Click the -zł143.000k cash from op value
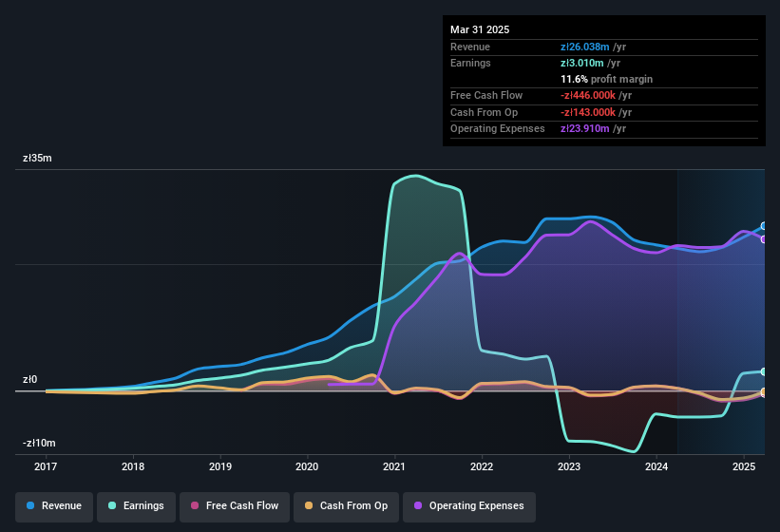The width and height of the screenshot is (780, 532). pyautogui.click(x=588, y=112)
